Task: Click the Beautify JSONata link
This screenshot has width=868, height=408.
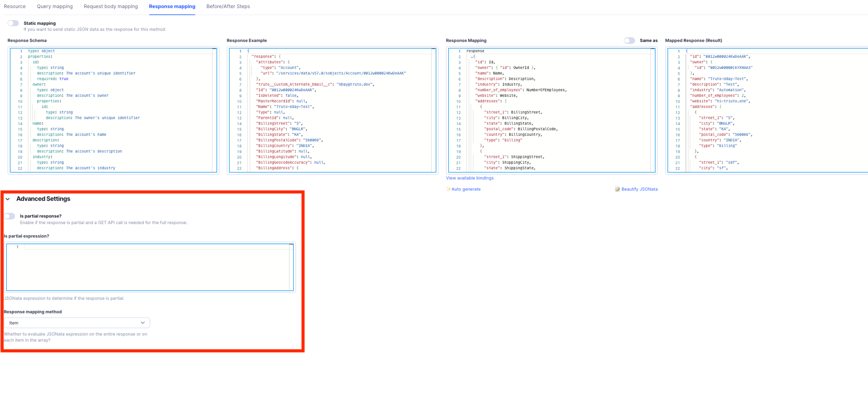Action: tap(639, 189)
